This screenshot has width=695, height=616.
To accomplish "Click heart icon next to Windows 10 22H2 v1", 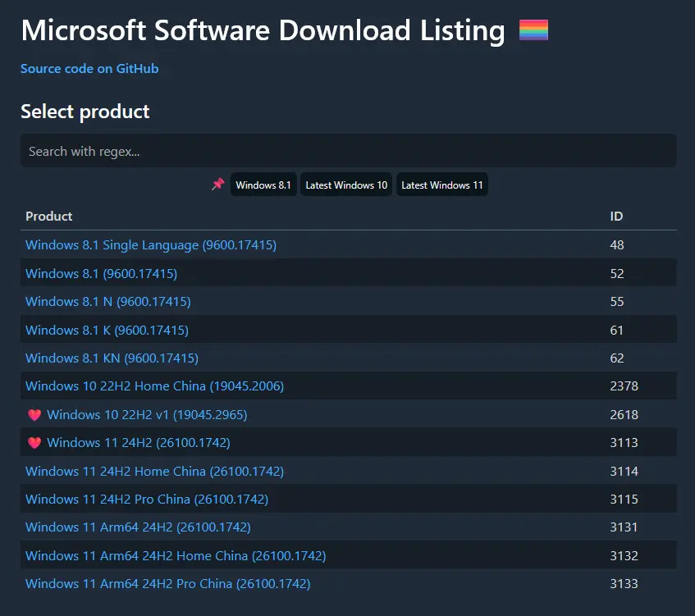I will pyautogui.click(x=34, y=415).
